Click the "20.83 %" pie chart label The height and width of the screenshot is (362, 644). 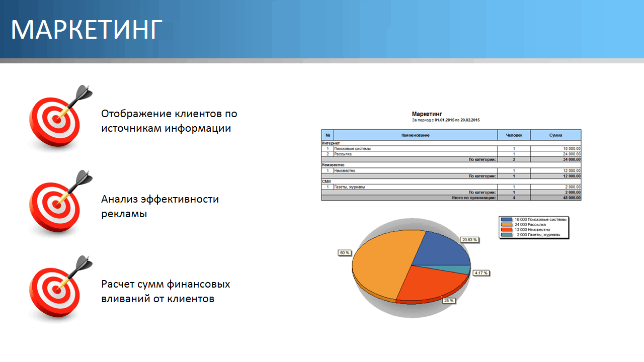click(x=469, y=240)
